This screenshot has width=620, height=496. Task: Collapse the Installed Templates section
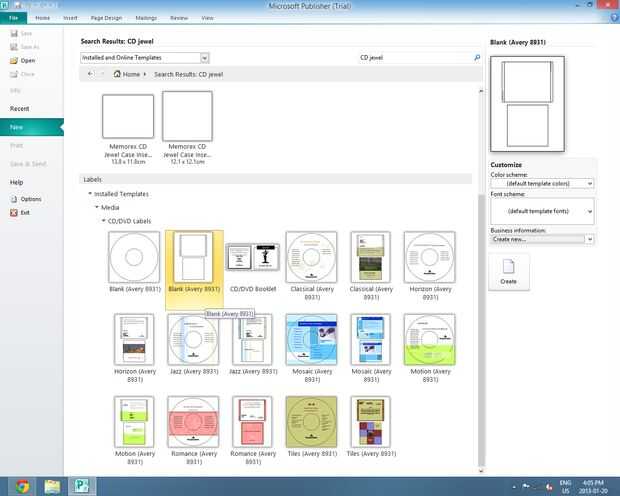[90, 193]
